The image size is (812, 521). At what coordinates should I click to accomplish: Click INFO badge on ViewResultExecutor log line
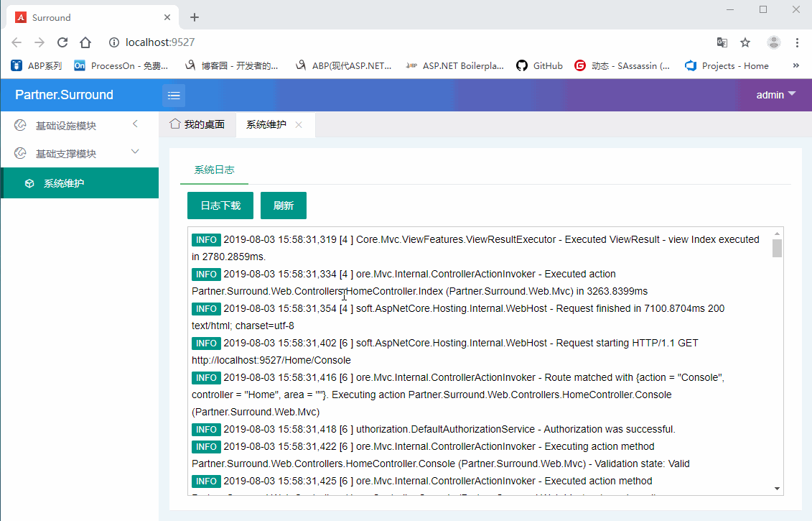tap(206, 240)
